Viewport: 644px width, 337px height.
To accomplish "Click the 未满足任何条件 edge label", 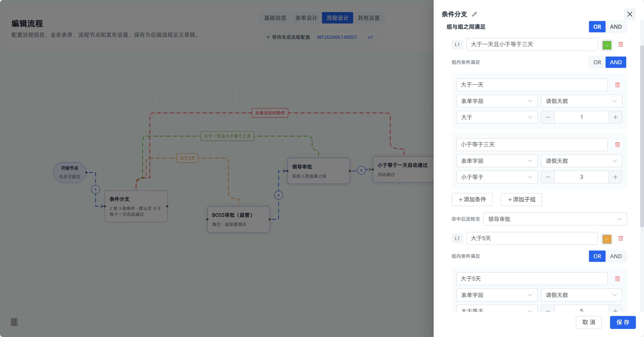I will 270,113.
